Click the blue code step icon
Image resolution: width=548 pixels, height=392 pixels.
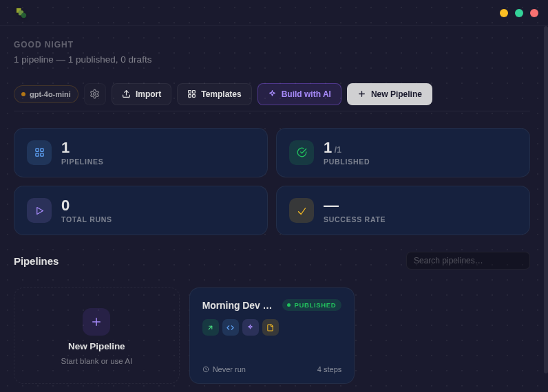click(231, 327)
